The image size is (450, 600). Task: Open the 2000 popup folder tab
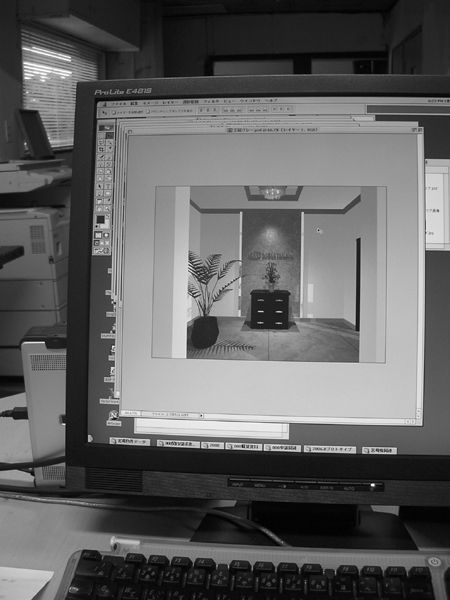tap(212, 445)
